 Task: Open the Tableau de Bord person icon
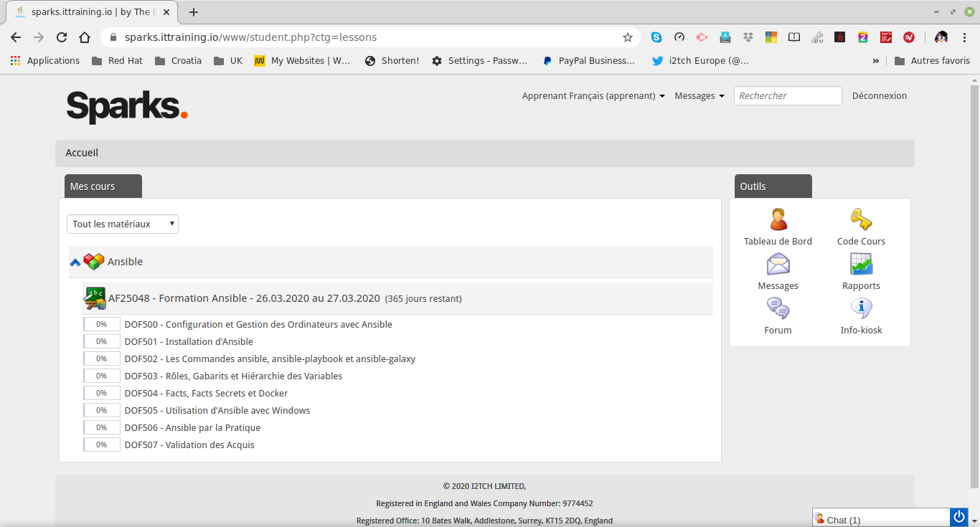778,219
